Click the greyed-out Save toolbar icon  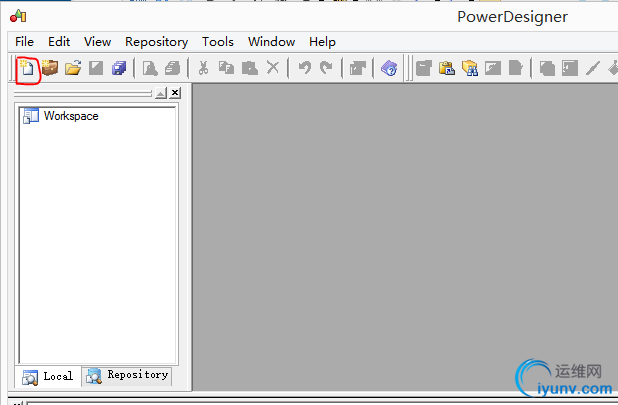(x=96, y=68)
